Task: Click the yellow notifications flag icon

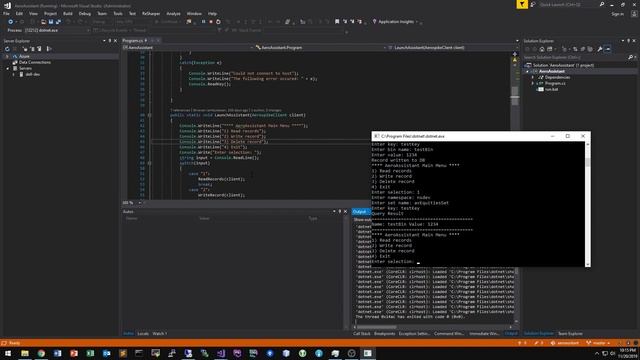Action: tap(522, 4)
